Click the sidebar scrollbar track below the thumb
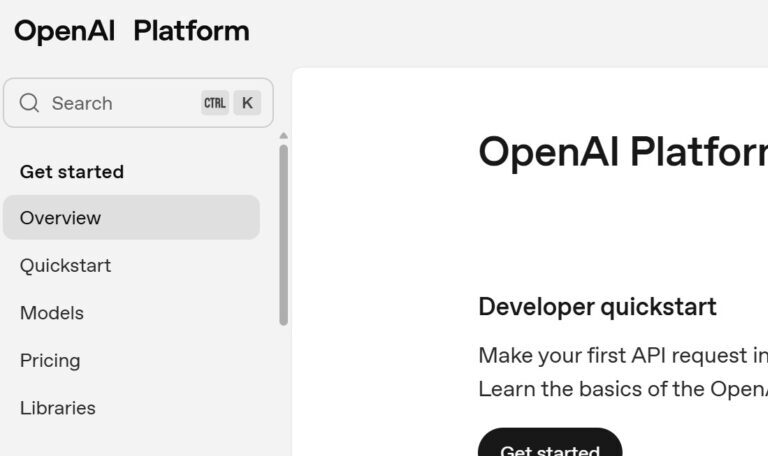This screenshot has height=456, width=768. pyautogui.click(x=283, y=390)
